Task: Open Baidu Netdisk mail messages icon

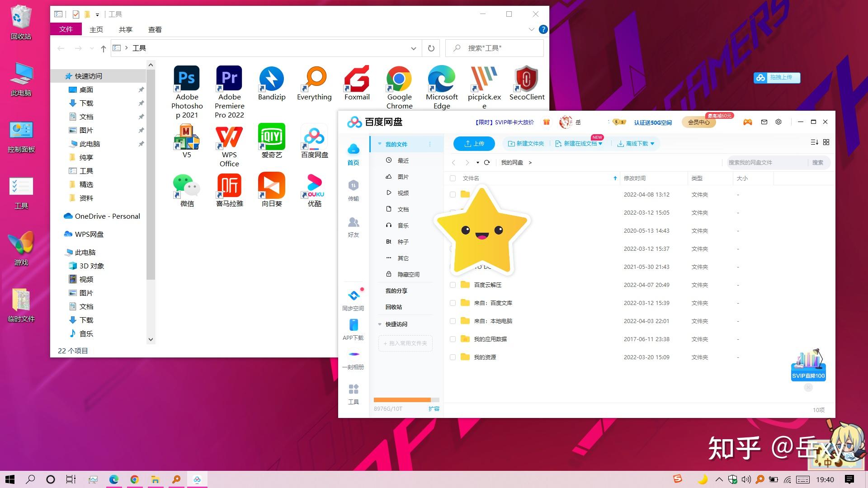Action: [764, 122]
